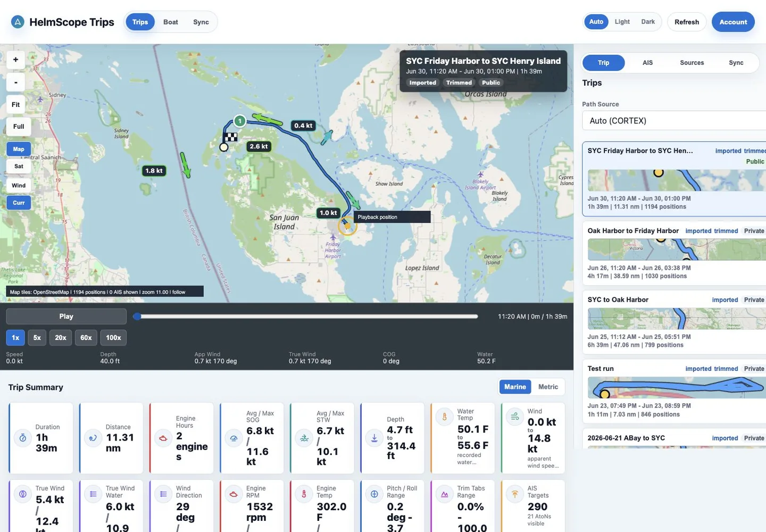Toggle the Wind overlay
Viewport: 766px width, 532px height.
click(19, 185)
